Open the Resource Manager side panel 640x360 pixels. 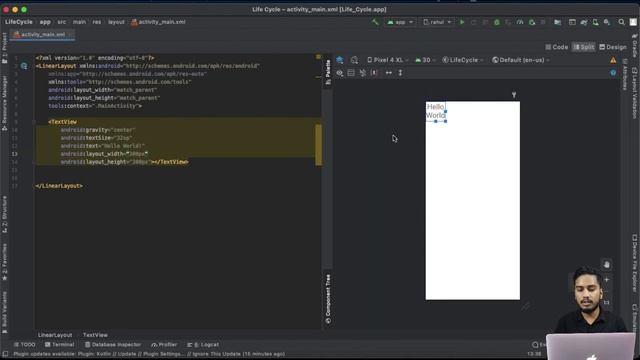click(x=4, y=103)
